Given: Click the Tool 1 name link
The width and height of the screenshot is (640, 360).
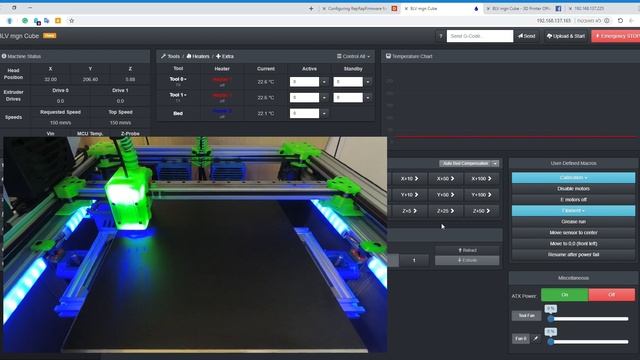Looking at the screenshot, I should (178, 95).
